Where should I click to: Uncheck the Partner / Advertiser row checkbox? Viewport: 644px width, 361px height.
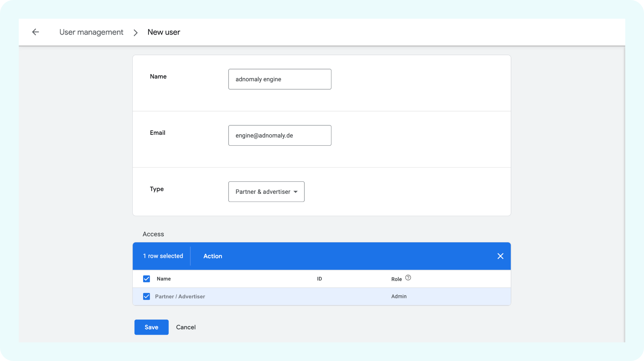pyautogui.click(x=146, y=296)
